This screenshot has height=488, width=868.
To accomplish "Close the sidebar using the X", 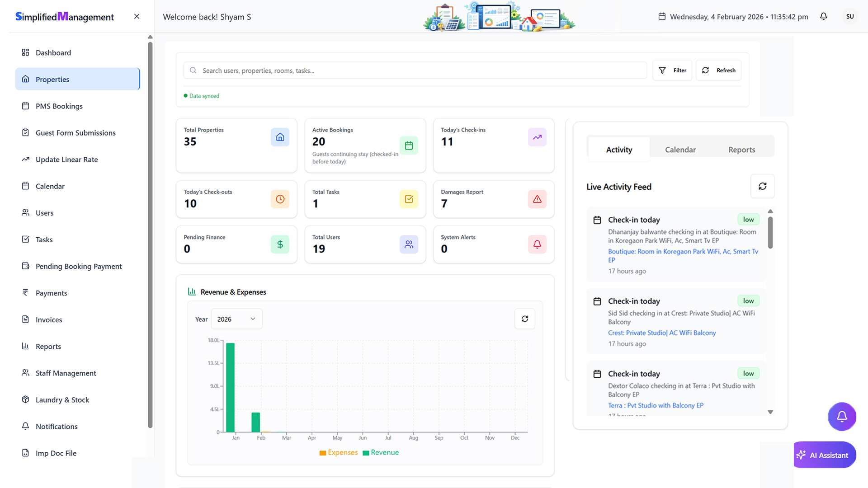I will click(137, 17).
